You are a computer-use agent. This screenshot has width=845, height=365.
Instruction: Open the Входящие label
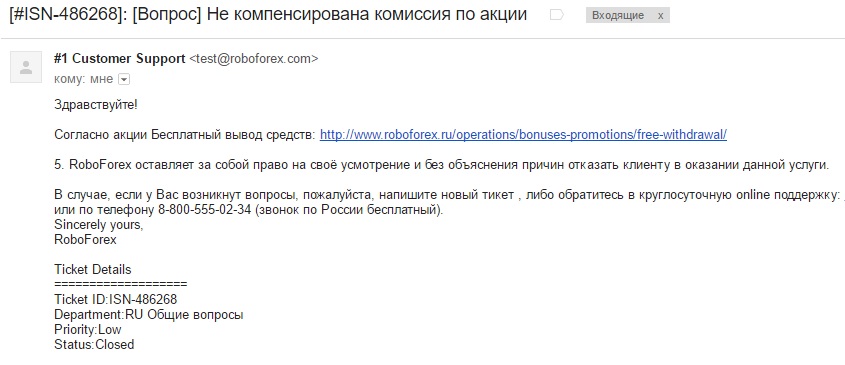pos(618,16)
